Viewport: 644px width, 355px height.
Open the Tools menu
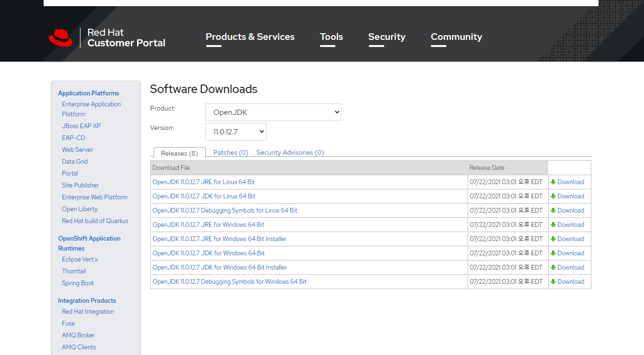[x=331, y=37]
